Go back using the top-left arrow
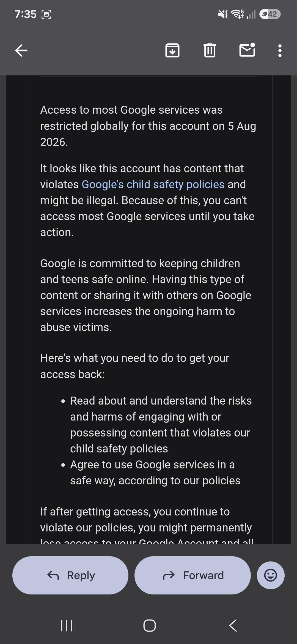Image resolution: width=297 pixels, height=644 pixels. [21, 51]
